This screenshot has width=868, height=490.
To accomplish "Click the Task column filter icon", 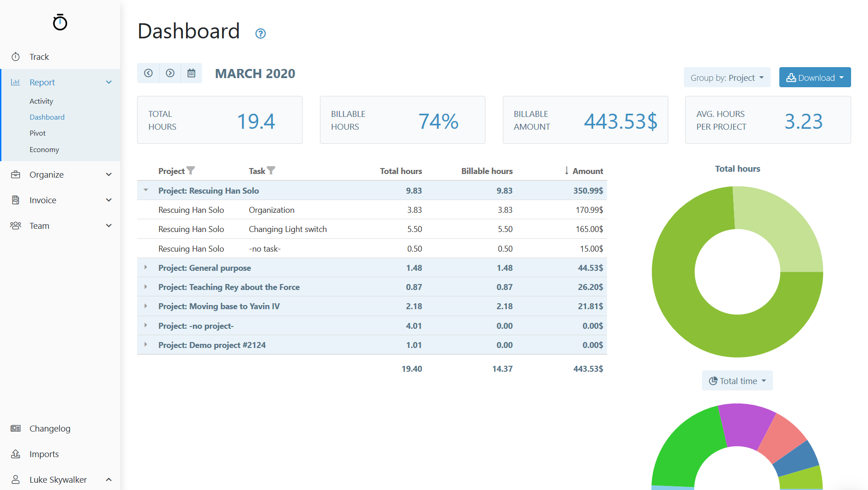I will pyautogui.click(x=272, y=170).
